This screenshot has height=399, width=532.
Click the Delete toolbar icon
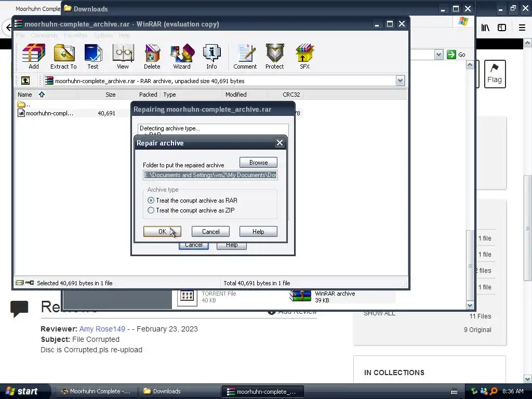click(x=152, y=56)
